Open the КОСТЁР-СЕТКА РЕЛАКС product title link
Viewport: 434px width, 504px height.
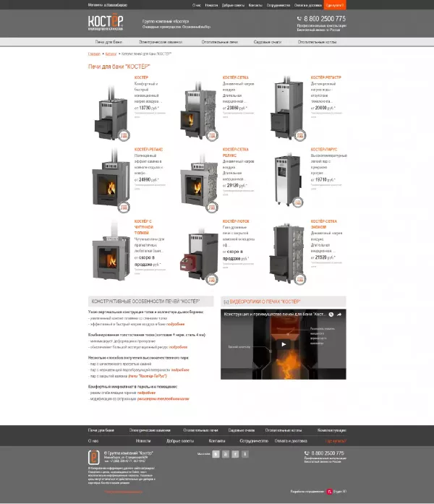coord(235,153)
